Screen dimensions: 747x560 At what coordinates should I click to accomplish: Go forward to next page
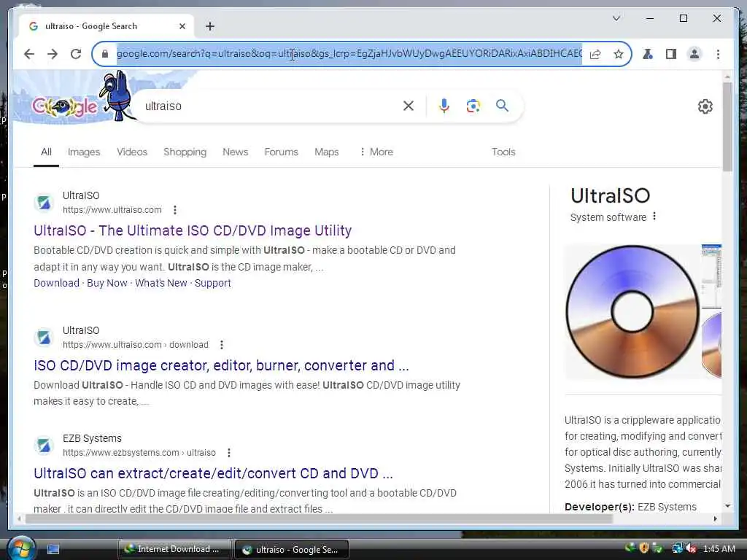coord(53,54)
